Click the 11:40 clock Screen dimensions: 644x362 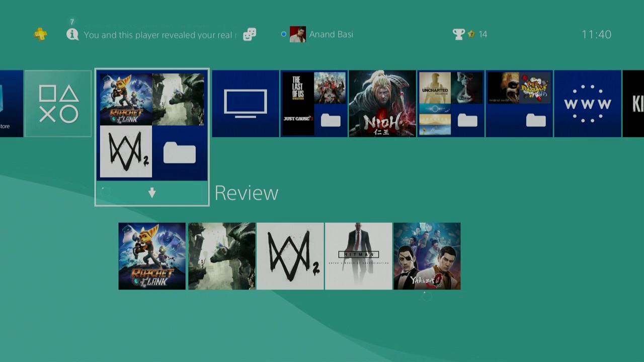click(x=596, y=34)
